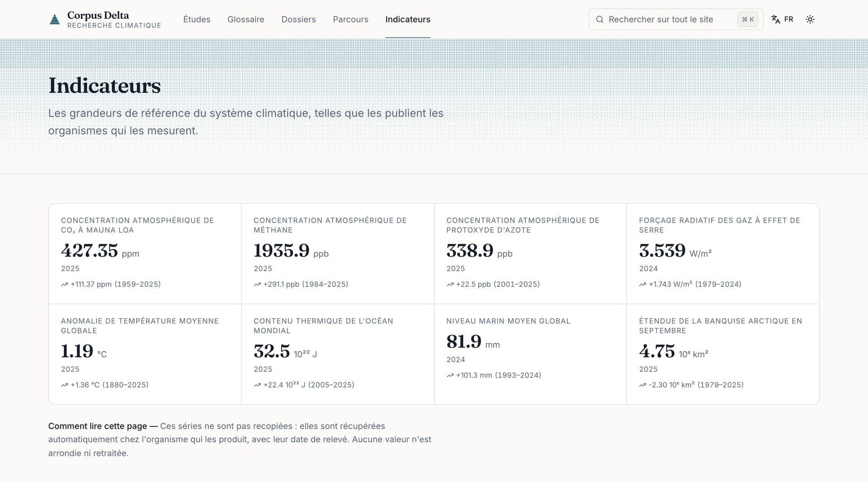Click the magnifier icon in search box
The width and height of the screenshot is (868, 482).
point(600,19)
